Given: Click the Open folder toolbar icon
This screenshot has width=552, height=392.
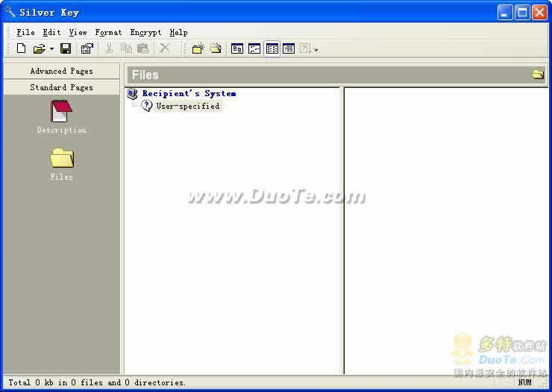Looking at the screenshot, I should pyautogui.click(x=39, y=48).
